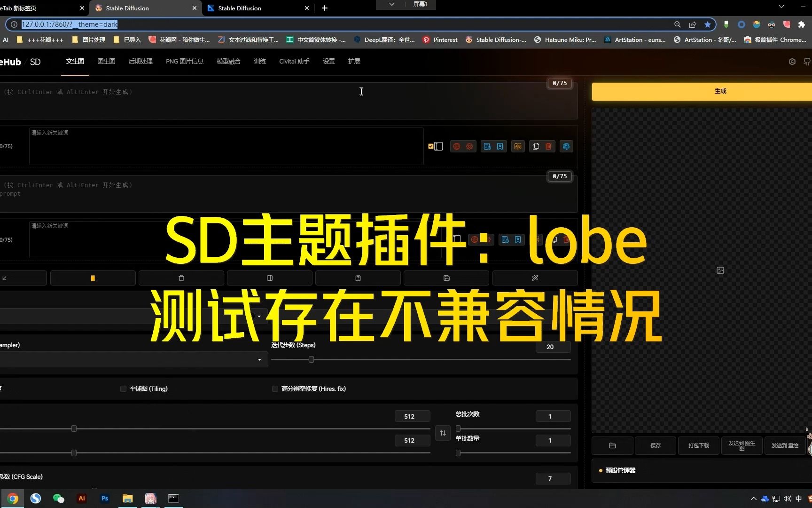Image resolution: width=812 pixels, height=508 pixels.
Task: Click the CFG Scale value field showing 7
Action: pos(553,478)
